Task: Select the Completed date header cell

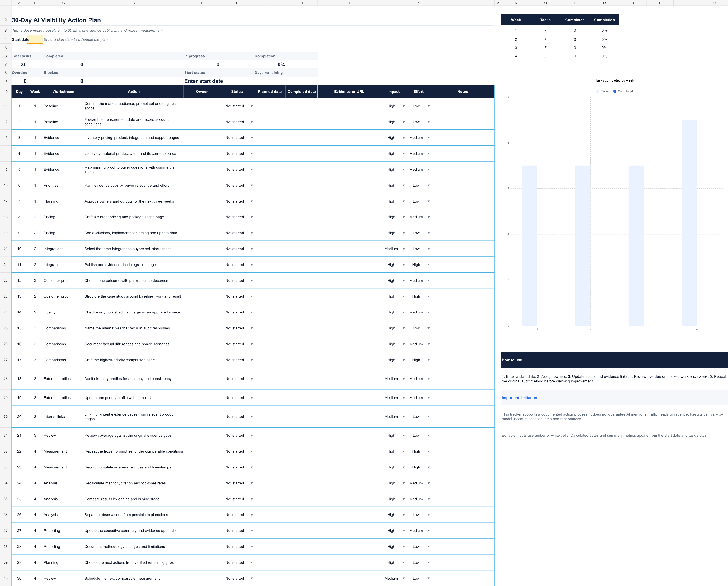Action: tap(302, 92)
